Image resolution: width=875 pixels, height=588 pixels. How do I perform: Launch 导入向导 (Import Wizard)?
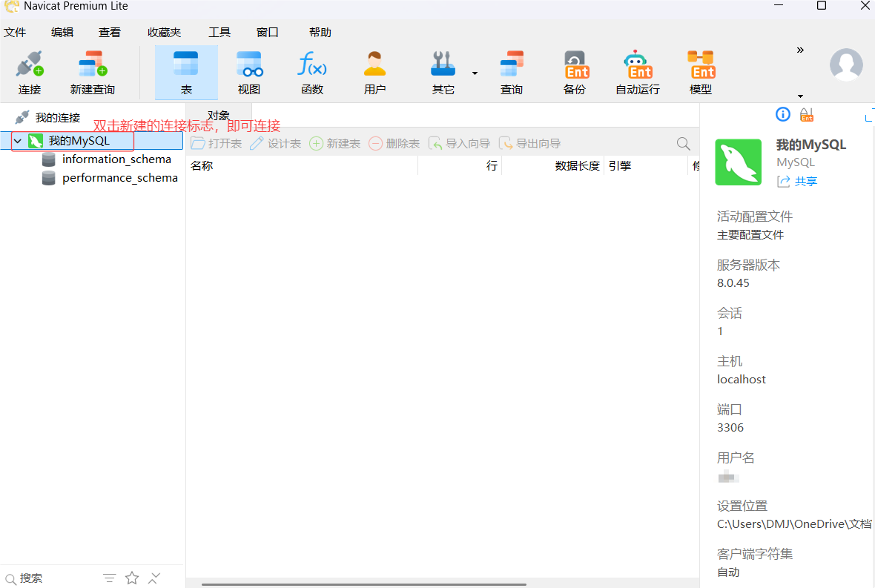[459, 144]
